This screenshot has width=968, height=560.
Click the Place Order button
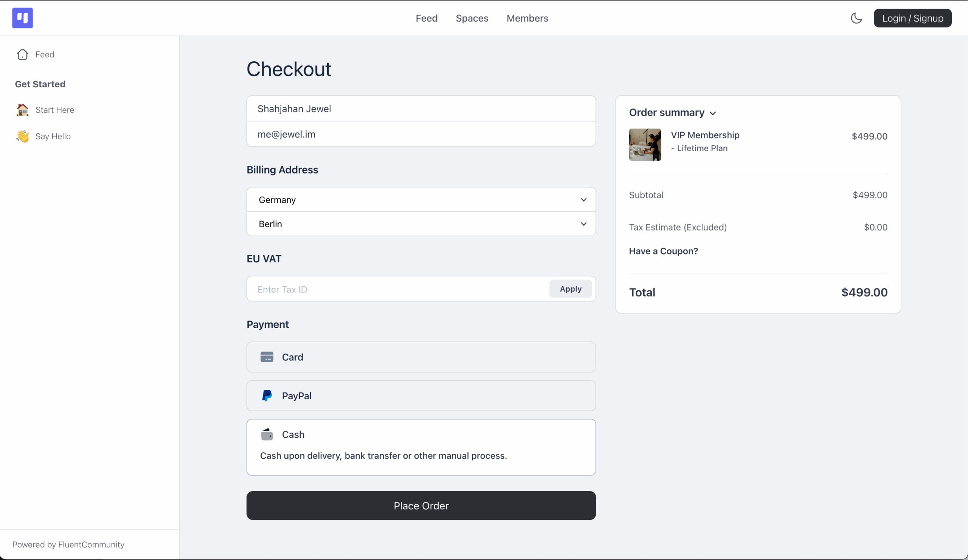pyautogui.click(x=421, y=506)
